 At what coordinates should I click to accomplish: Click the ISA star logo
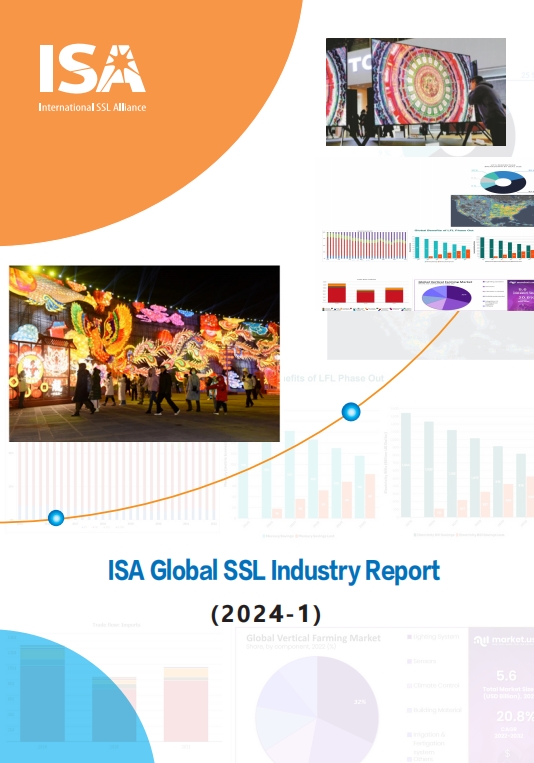[92, 68]
